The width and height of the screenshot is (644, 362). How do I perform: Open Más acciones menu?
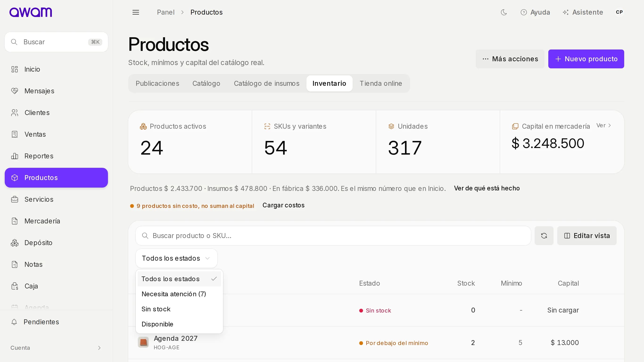coord(510,59)
